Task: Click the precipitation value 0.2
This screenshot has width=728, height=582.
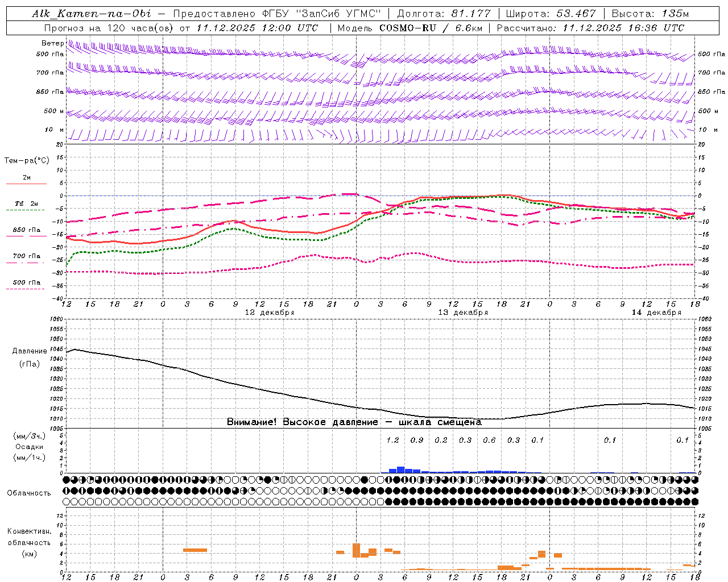Action: [441, 440]
